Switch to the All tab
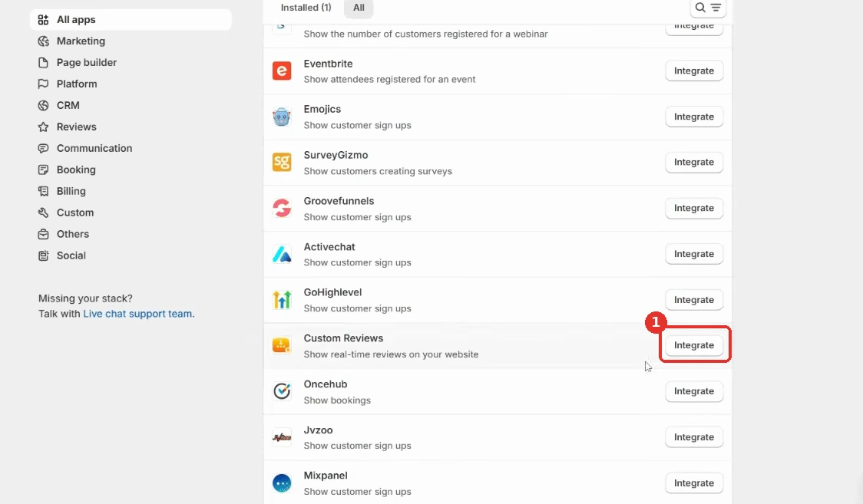 point(359,8)
